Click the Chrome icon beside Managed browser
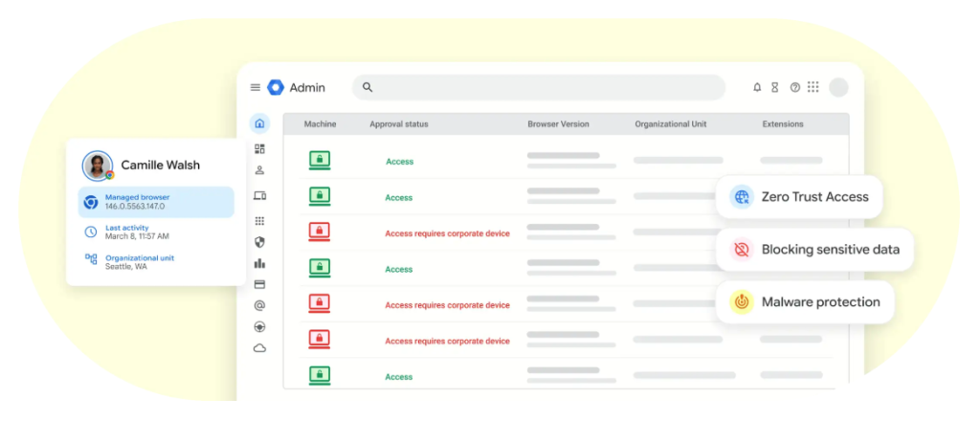Viewport: 980px width, 421px height. coord(91,202)
